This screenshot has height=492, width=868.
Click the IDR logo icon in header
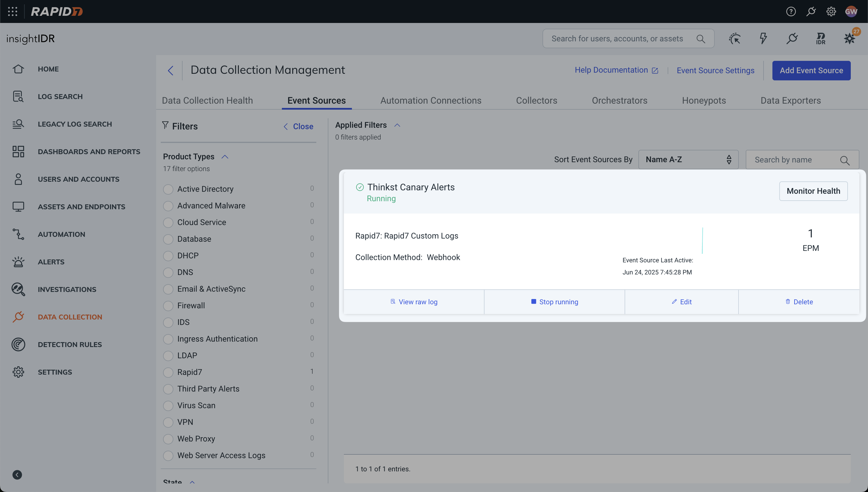point(821,38)
